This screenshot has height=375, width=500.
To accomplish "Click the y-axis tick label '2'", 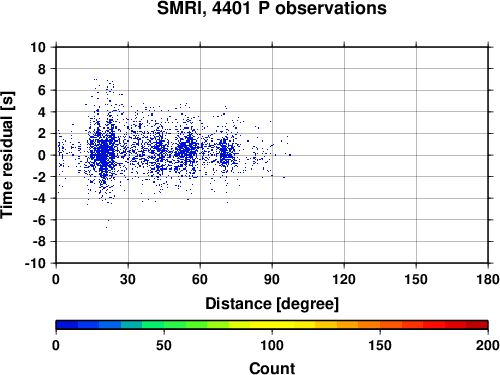I will click(42, 134).
